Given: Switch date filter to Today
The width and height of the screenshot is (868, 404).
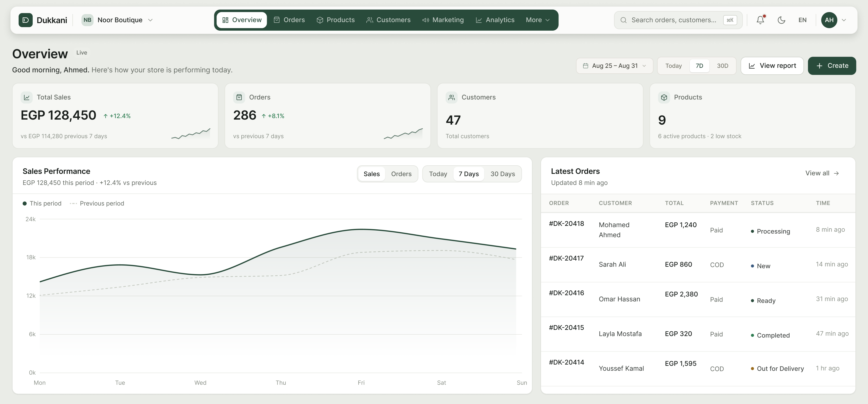Looking at the screenshot, I should click(x=674, y=66).
